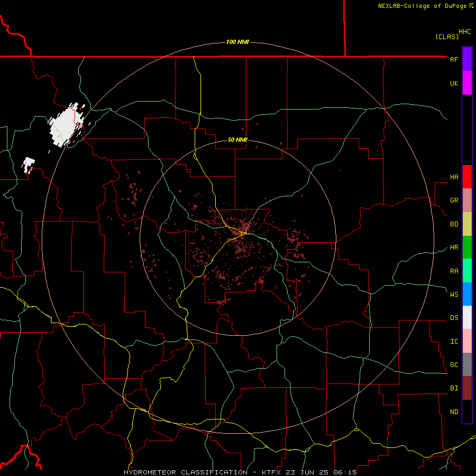Click the NEXLAB-College of DuPage text
Screen dimensions: 476x476
(422, 6)
